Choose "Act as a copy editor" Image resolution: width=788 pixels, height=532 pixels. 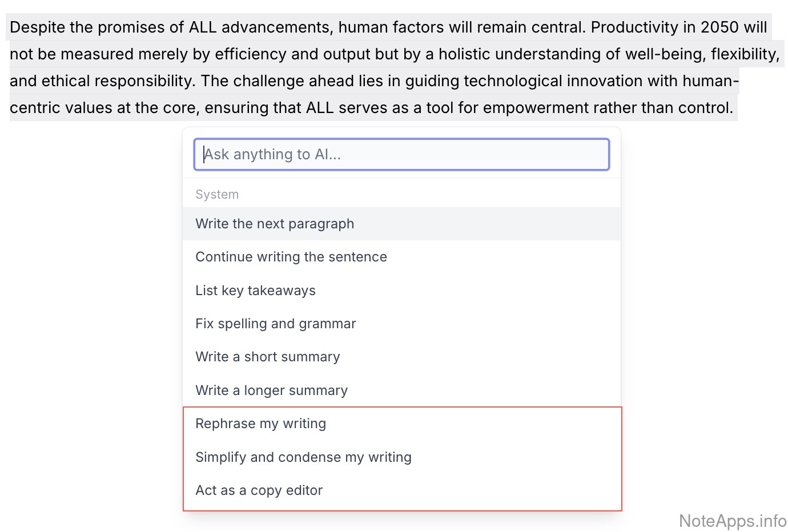point(259,490)
